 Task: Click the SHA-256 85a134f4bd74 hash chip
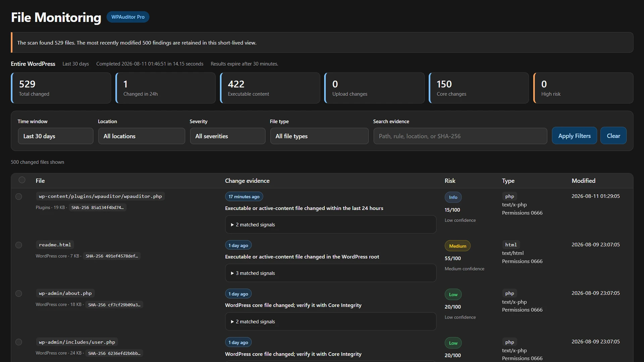[97, 207]
